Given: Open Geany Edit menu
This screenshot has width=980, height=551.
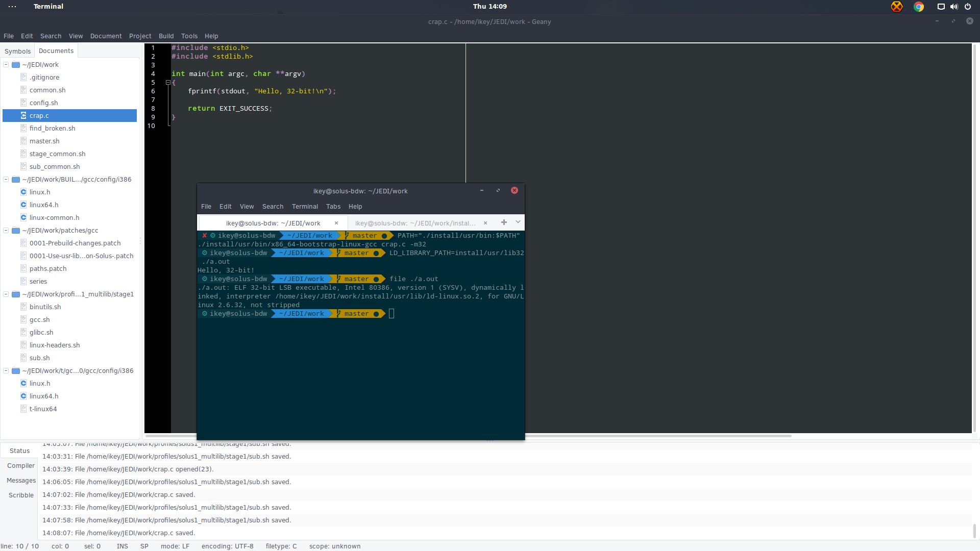Looking at the screenshot, I should tap(27, 36).
